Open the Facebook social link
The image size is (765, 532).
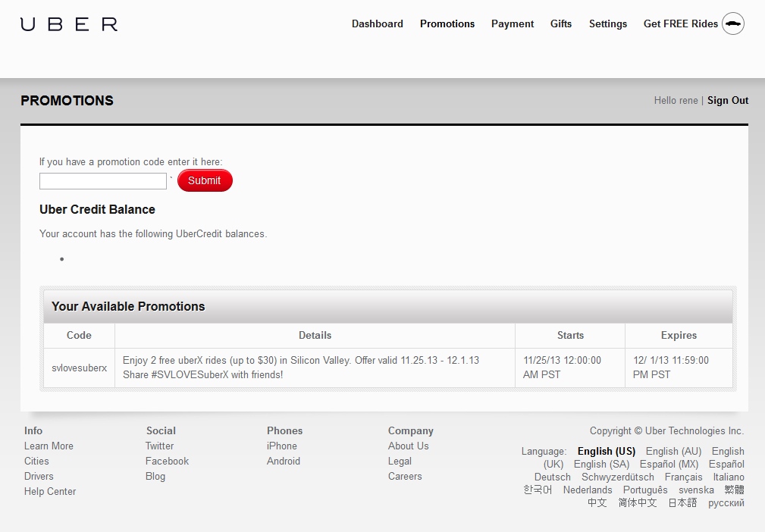point(167,461)
